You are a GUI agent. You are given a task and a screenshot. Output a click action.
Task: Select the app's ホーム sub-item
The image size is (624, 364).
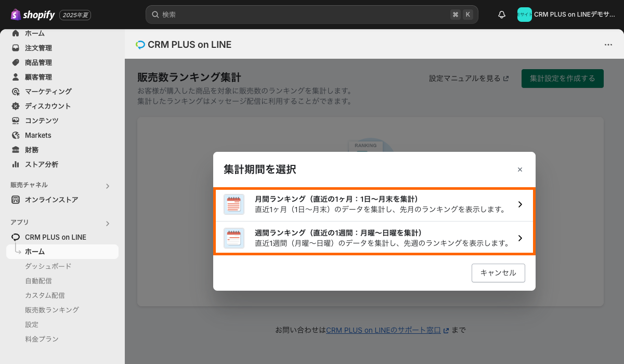[62, 252]
